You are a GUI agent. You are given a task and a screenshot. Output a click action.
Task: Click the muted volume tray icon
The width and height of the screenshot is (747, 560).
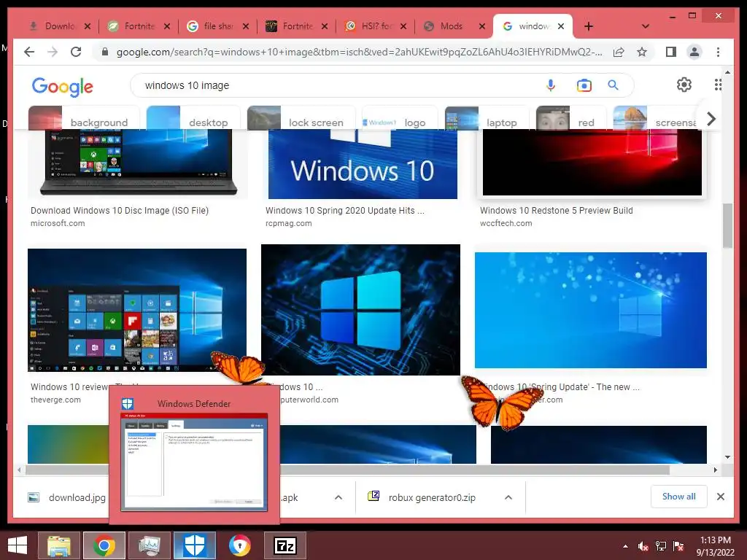coord(643,546)
